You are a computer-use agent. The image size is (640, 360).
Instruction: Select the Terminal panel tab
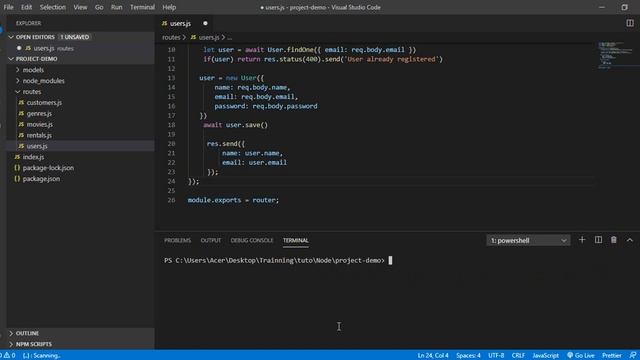296,240
